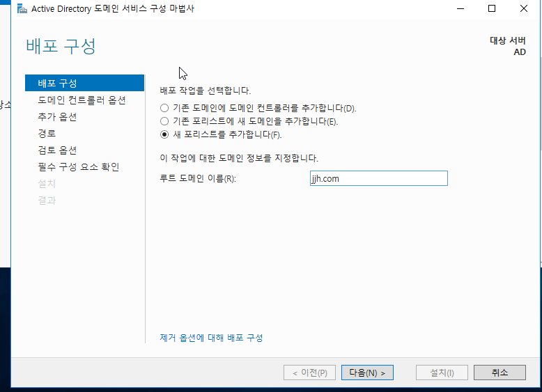Go to '검토 옵션' step
The width and height of the screenshot is (542, 392).
coord(57,150)
